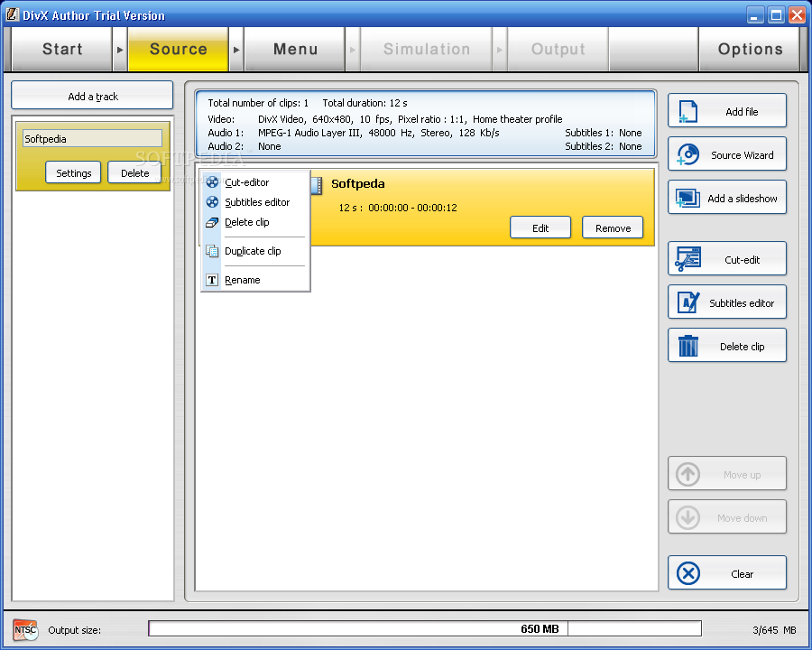
Task: Click the output size progress bar
Action: pyautogui.click(x=425, y=628)
